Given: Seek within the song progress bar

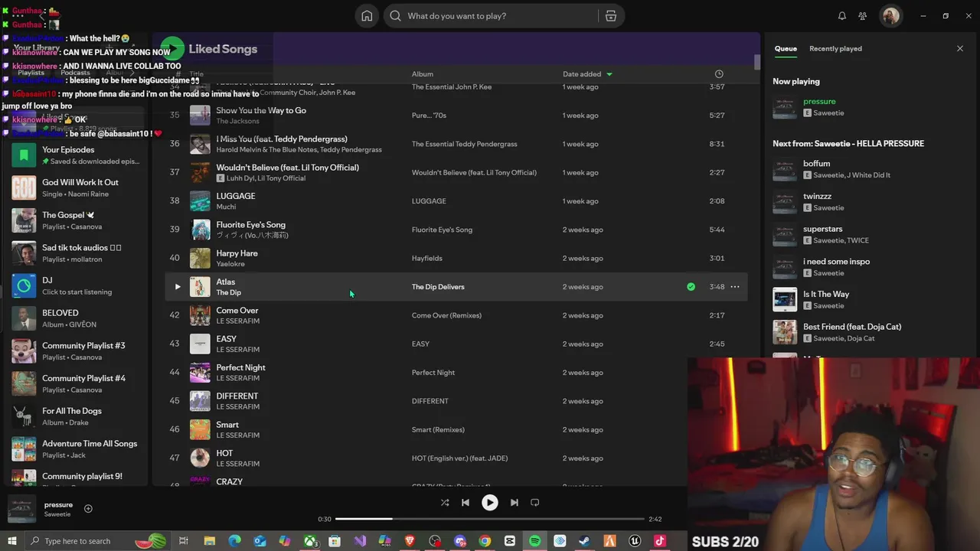Looking at the screenshot, I should 490,519.
